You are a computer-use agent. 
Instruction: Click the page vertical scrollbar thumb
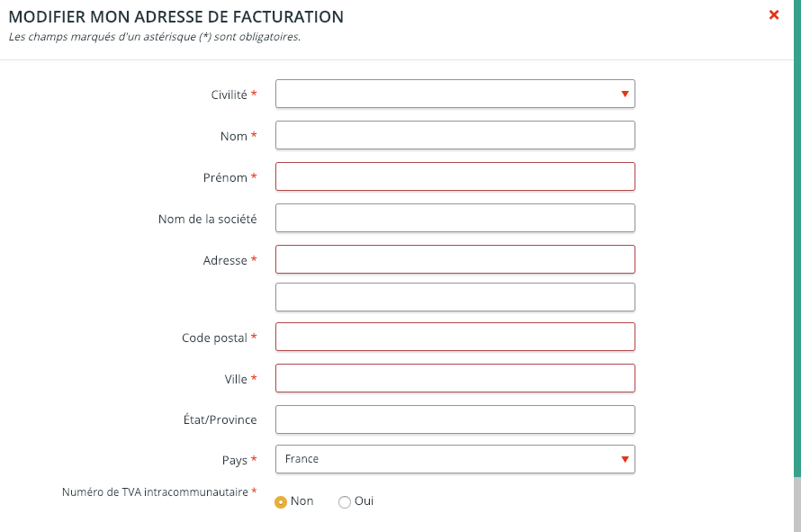click(796, 504)
